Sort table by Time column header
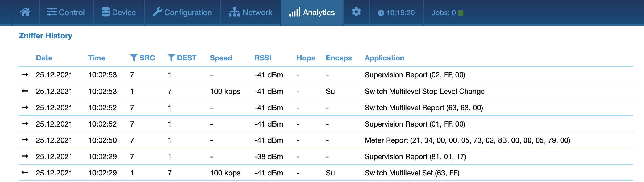Viewport: 644px width, 182px height. (x=97, y=58)
